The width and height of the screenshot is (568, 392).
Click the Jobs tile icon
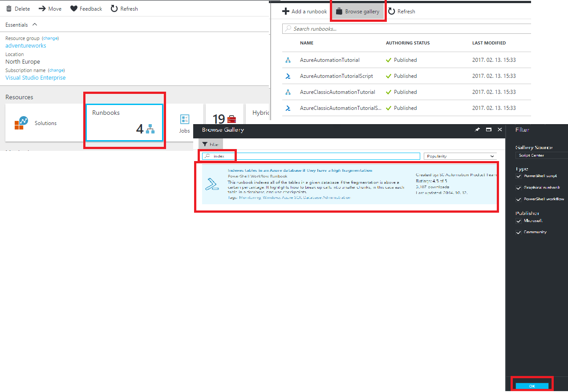184,119
